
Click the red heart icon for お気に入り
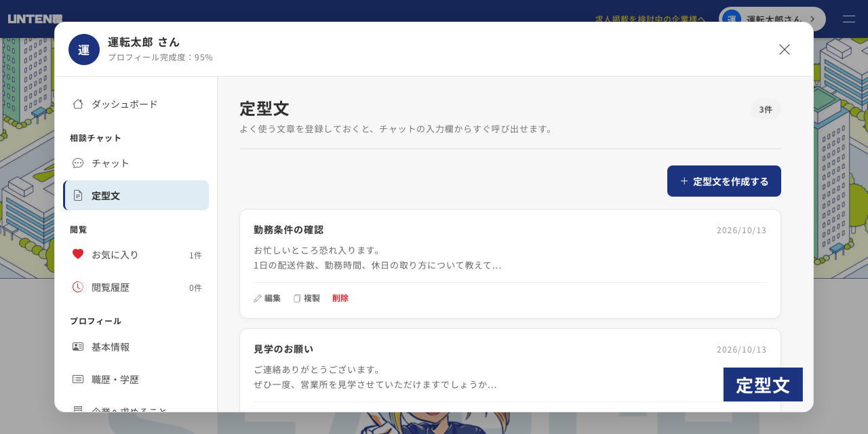(78, 254)
